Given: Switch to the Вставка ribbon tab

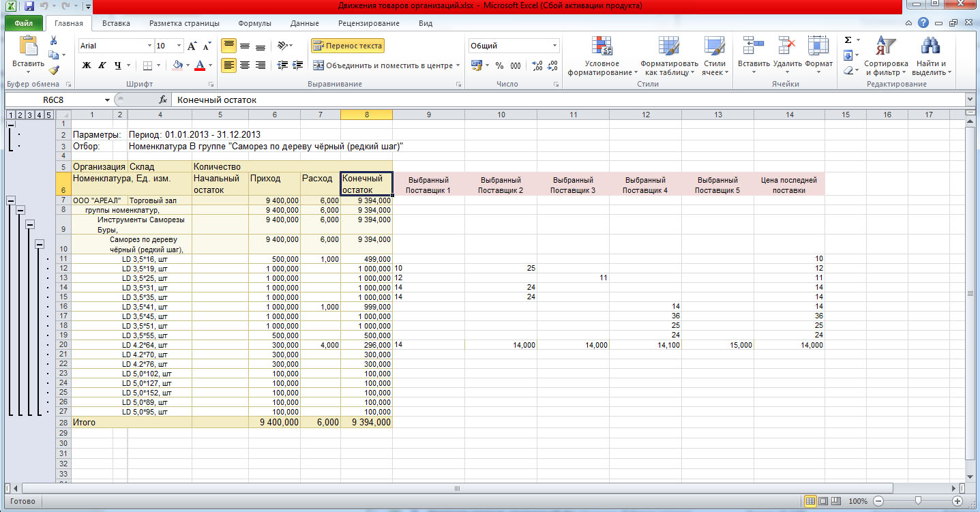Looking at the screenshot, I should pos(116,23).
